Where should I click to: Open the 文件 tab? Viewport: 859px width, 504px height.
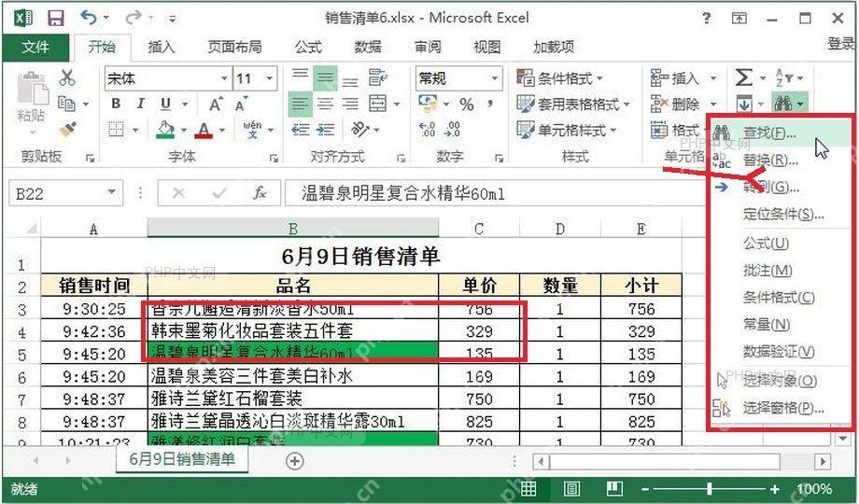click(x=35, y=47)
